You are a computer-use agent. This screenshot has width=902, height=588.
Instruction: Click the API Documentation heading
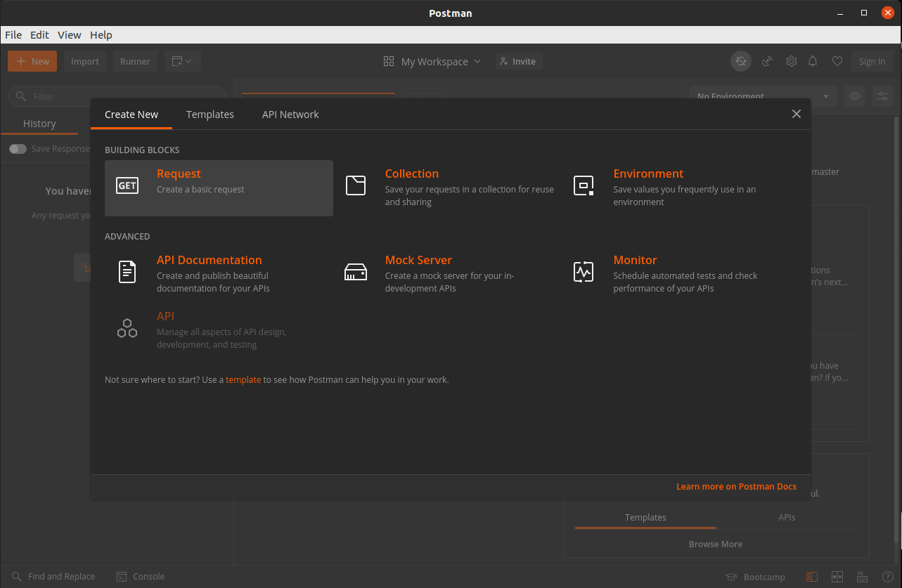coord(210,260)
